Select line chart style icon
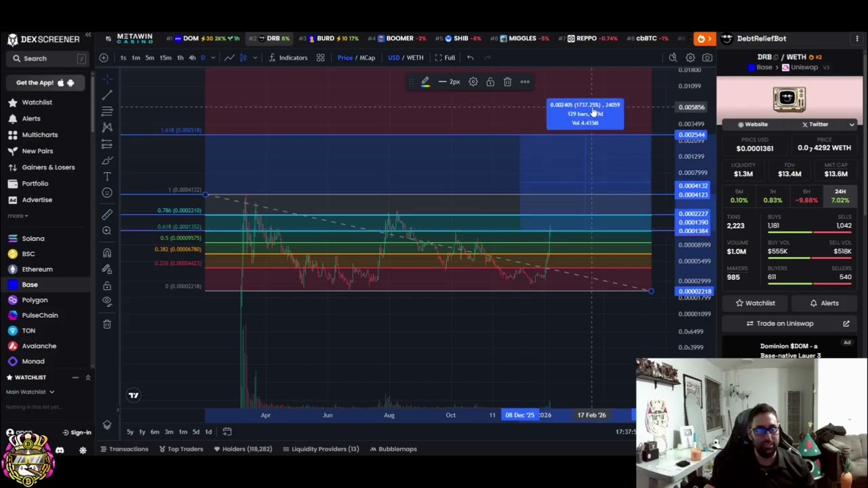Viewport: 868px width, 488px height. [x=229, y=58]
